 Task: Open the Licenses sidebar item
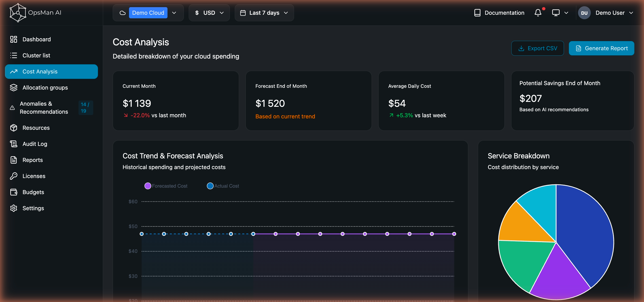pyautogui.click(x=51, y=176)
